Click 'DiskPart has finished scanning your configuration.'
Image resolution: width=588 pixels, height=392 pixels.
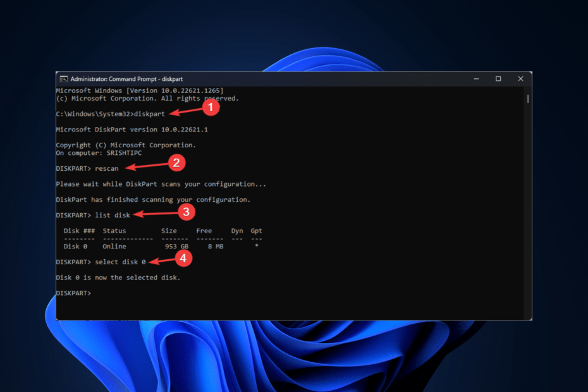coord(153,200)
